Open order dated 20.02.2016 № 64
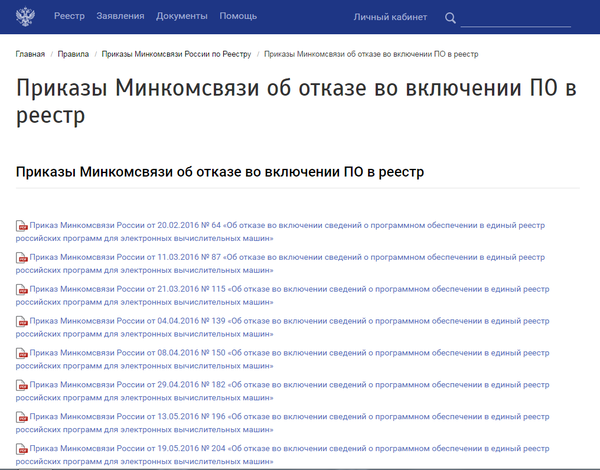The image size is (600, 470). 280,232
